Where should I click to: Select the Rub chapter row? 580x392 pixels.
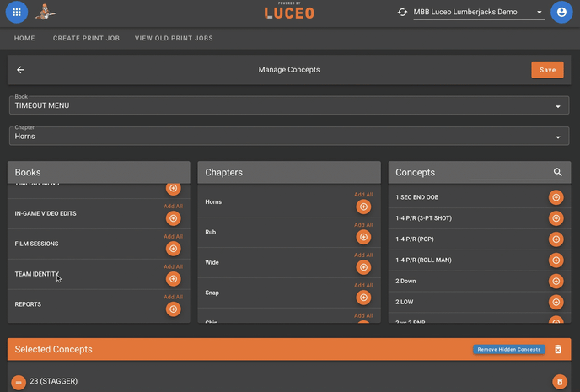click(x=289, y=232)
